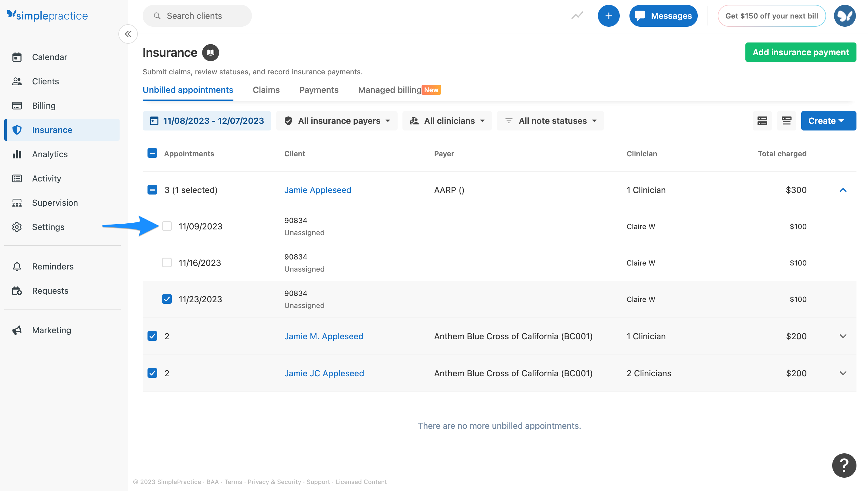This screenshot has height=491, width=868.
Task: Open Jamie Appleseed client link
Action: pos(317,190)
